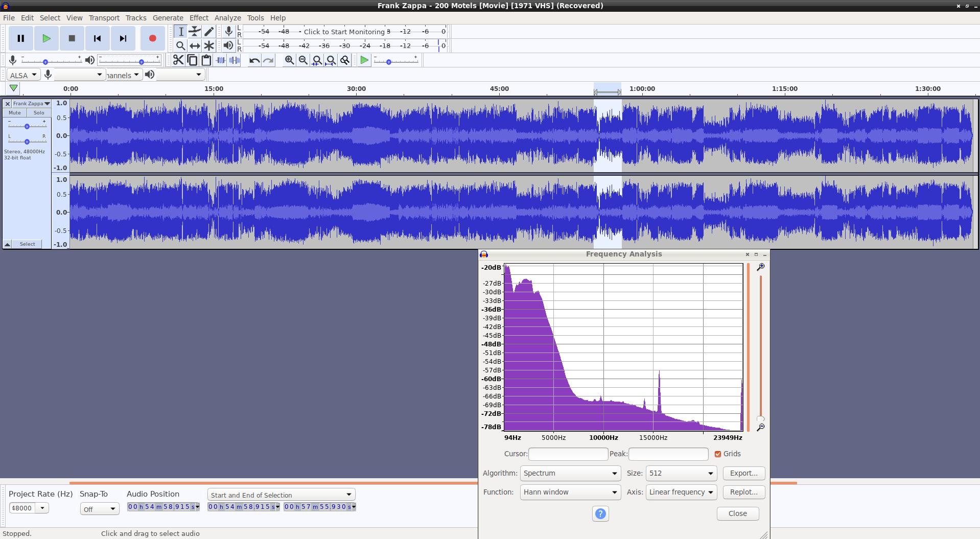Stop playback with the Stop button

72,38
